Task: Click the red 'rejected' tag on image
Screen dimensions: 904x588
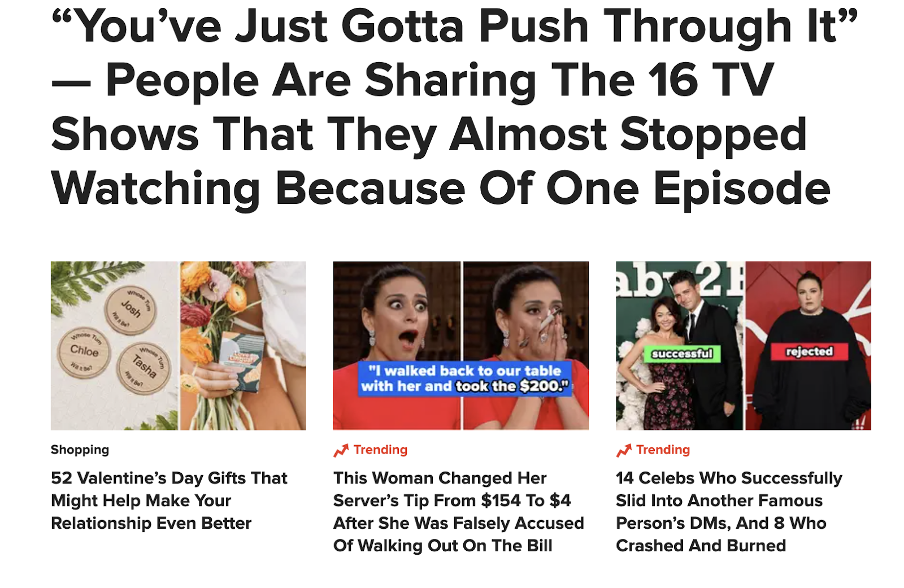Action: pyautogui.click(x=809, y=351)
